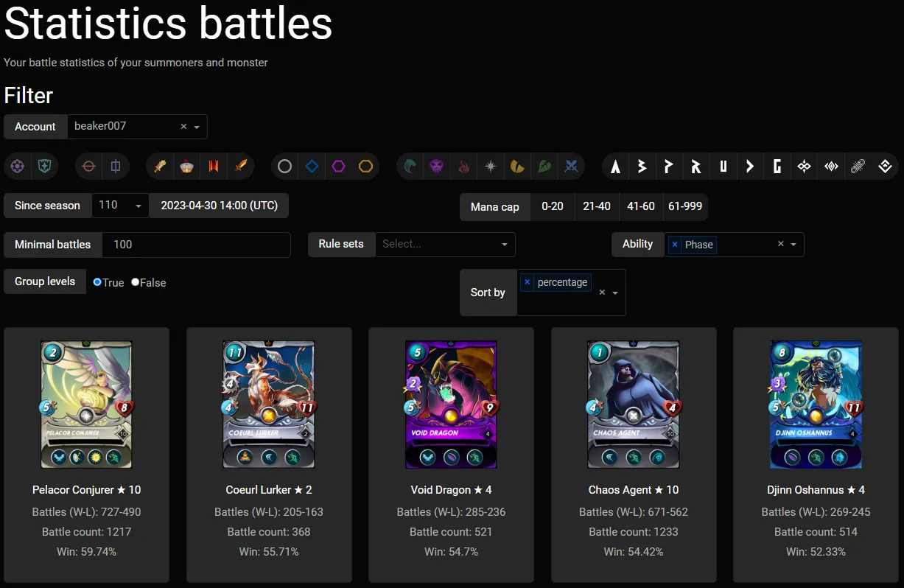Open the Since season 110 dropdown

pos(120,206)
